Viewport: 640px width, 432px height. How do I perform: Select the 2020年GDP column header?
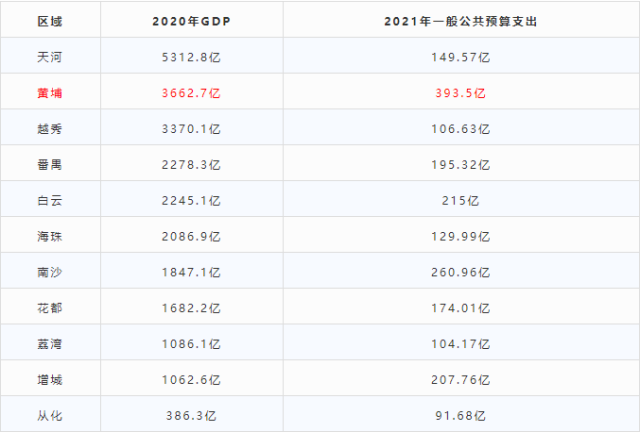pos(192,20)
